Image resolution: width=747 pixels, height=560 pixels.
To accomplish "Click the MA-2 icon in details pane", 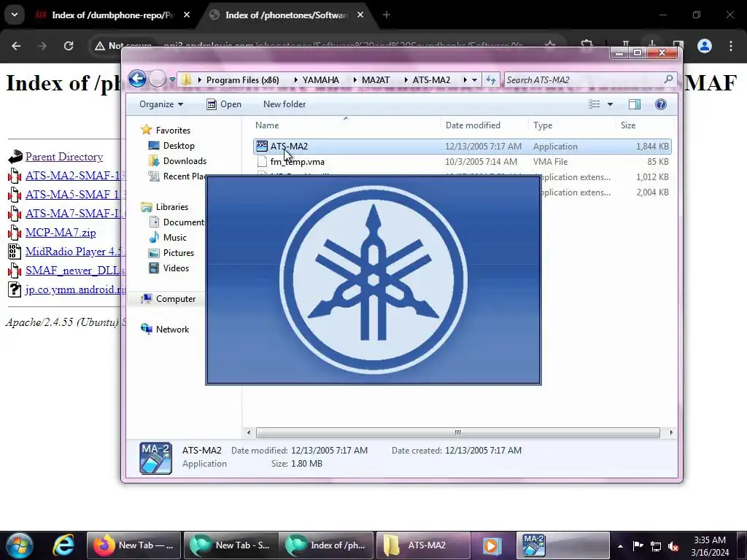I will click(155, 458).
